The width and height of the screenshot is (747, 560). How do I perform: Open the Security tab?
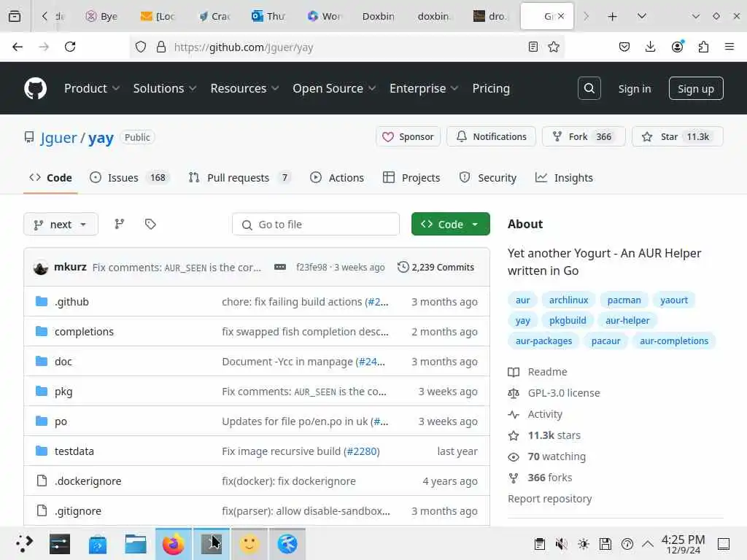(x=488, y=178)
